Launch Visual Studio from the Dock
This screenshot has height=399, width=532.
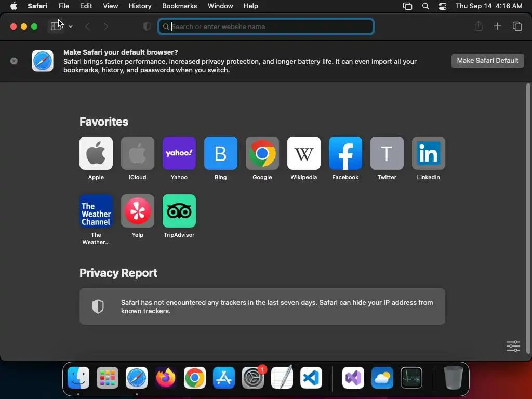[x=353, y=378]
